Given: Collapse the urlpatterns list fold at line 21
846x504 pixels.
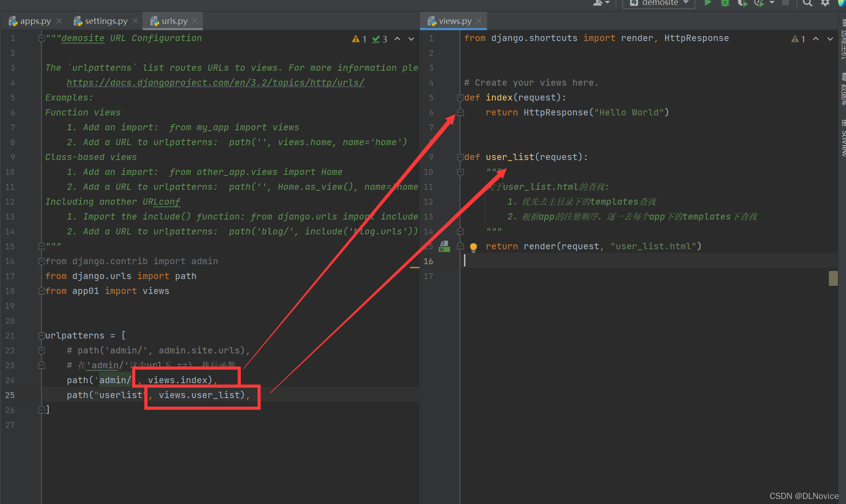Looking at the screenshot, I should click(x=41, y=336).
